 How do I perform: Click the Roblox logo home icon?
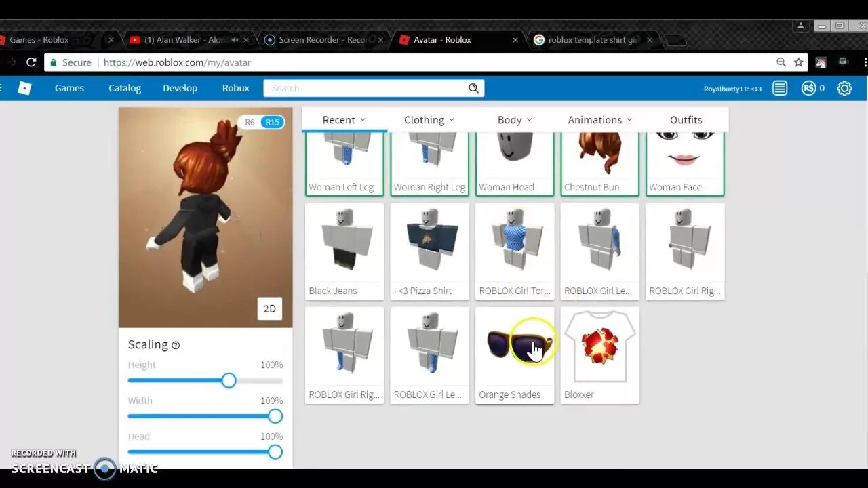coord(24,88)
